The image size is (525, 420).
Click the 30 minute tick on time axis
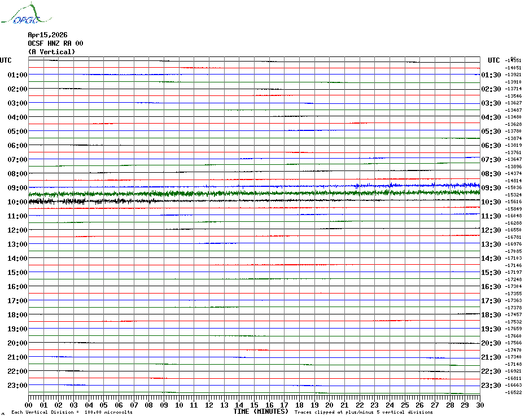[x=480, y=405]
